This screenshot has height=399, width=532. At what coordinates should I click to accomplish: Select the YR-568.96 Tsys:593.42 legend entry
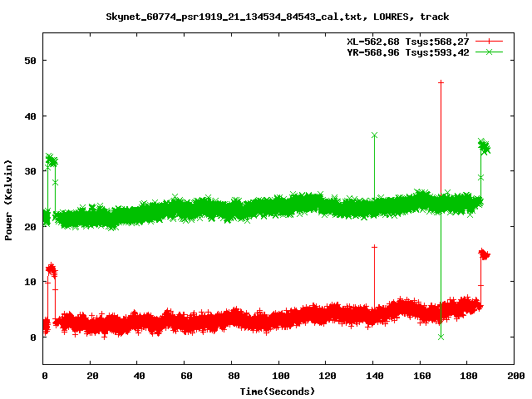point(408,52)
